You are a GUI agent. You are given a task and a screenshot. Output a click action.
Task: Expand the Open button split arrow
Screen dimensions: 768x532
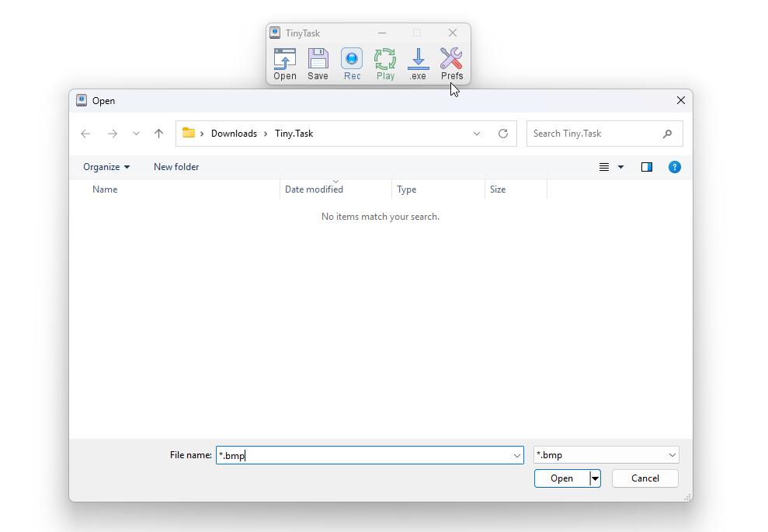[595, 478]
